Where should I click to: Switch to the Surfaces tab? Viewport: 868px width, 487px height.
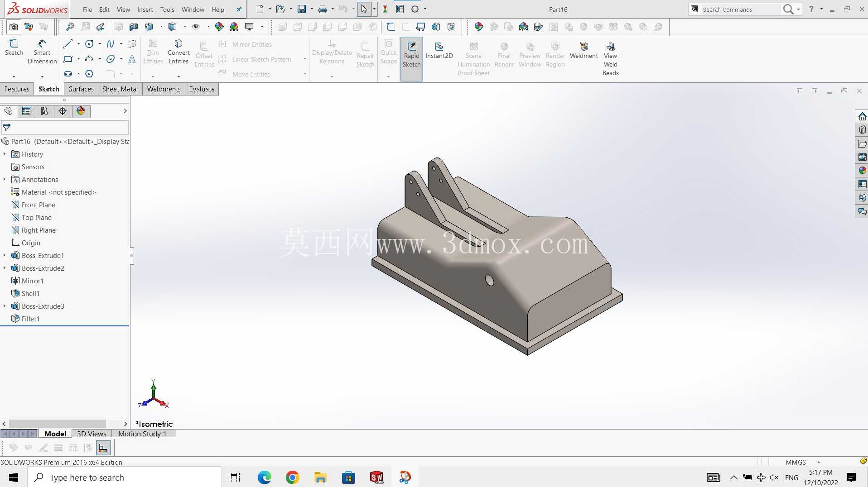81,89
